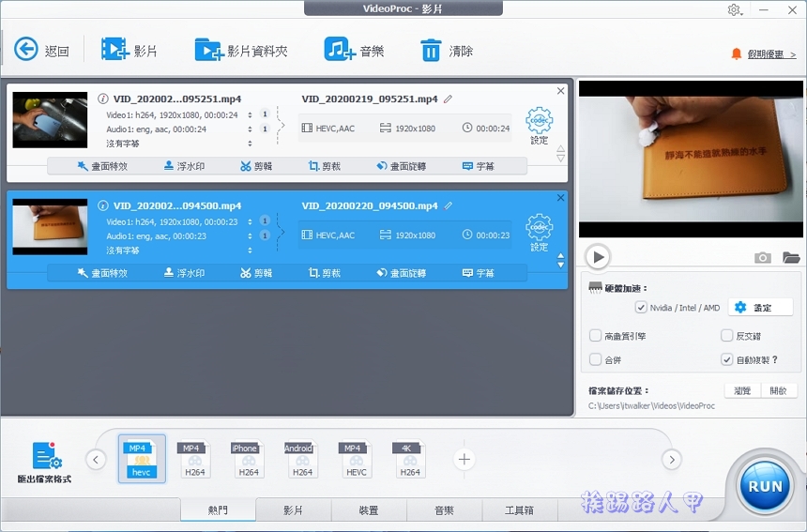Image resolution: width=807 pixels, height=532 pixels.
Task: Open the settings gear in title bar
Action: (735, 9)
